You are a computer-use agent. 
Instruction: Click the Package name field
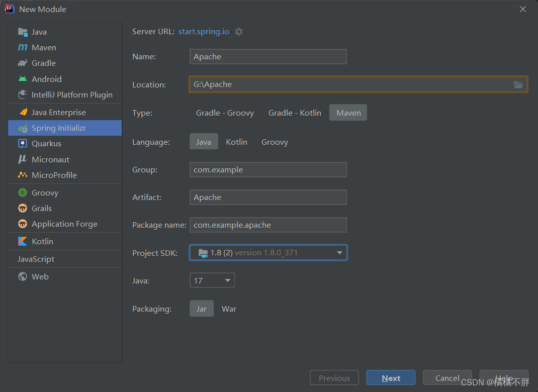pos(268,225)
